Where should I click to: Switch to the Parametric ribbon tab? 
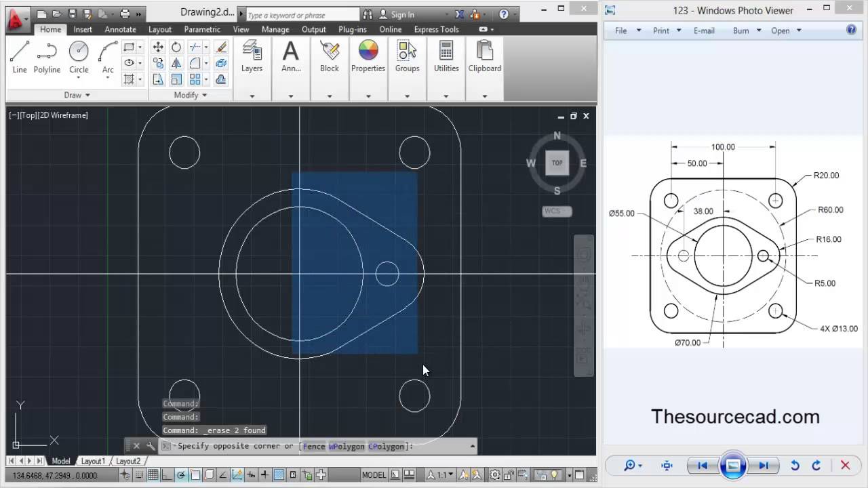(x=202, y=29)
